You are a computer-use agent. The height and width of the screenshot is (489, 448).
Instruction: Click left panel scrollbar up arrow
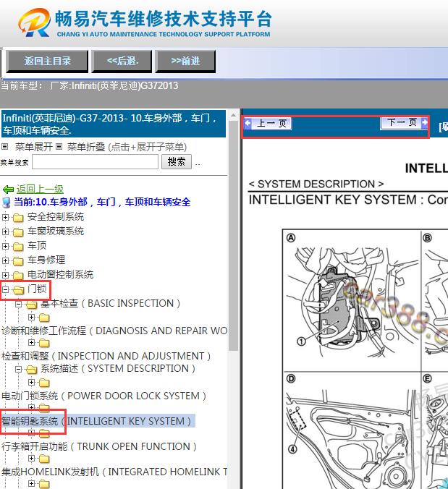click(x=233, y=116)
